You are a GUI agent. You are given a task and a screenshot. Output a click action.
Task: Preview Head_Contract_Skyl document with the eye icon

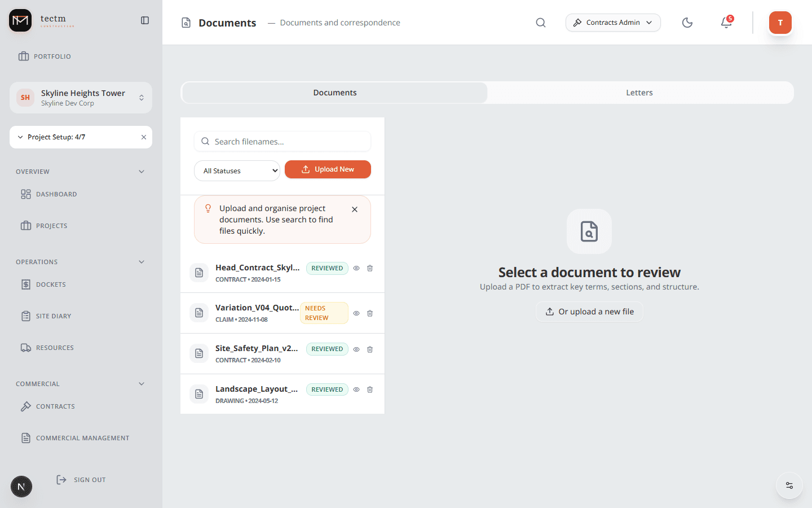[x=356, y=268]
